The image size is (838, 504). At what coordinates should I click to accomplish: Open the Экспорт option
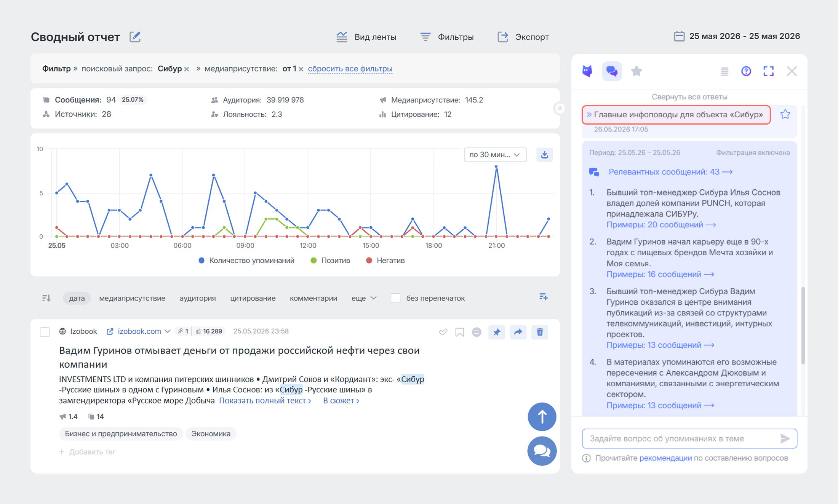coord(523,37)
